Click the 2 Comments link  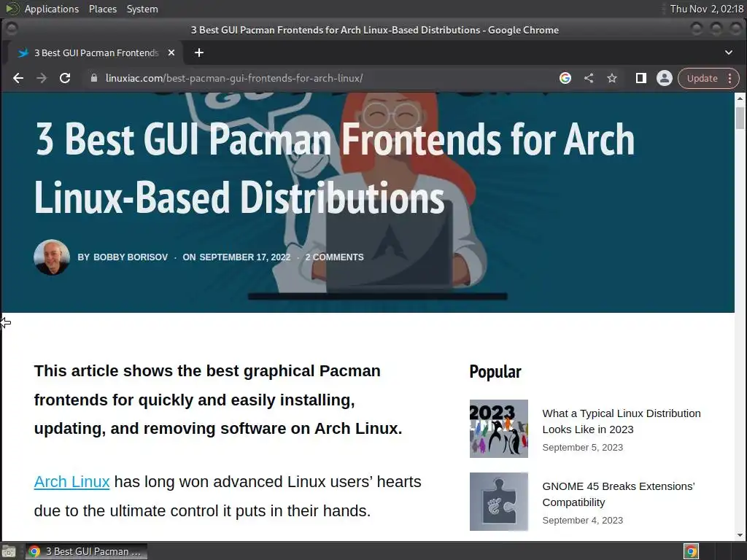pos(334,257)
